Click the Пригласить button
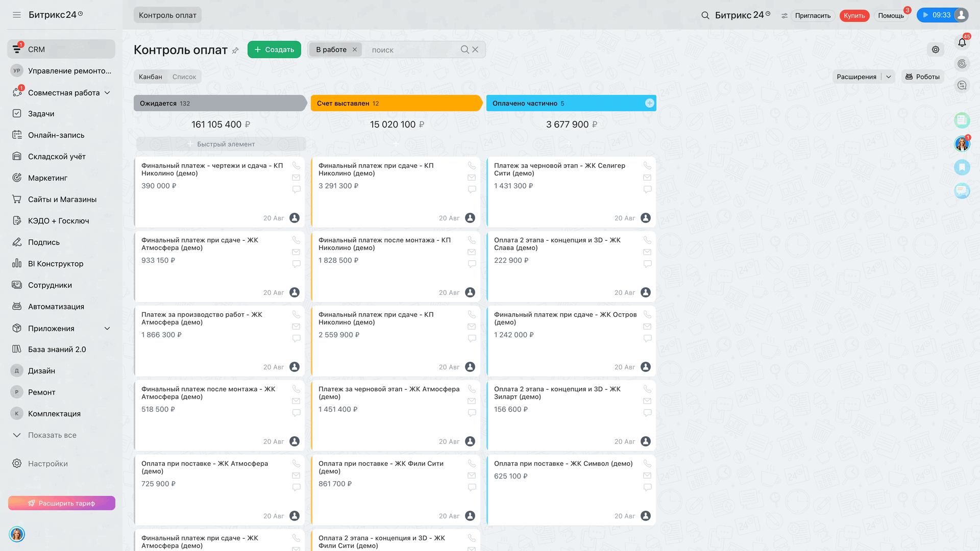Image resolution: width=980 pixels, height=551 pixels. click(813, 16)
